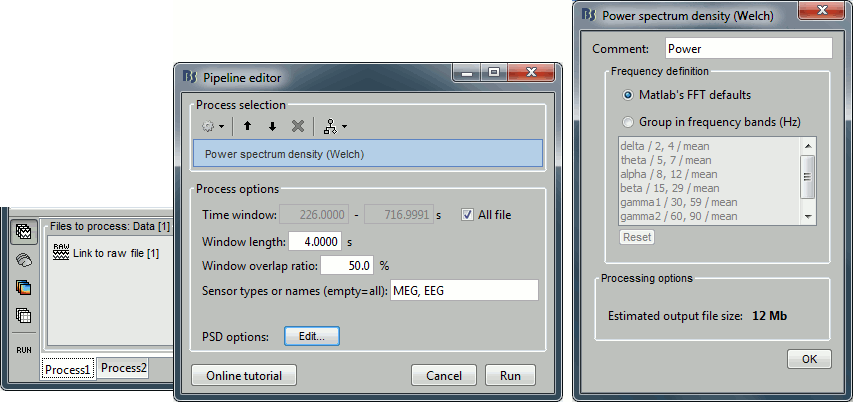Uncheck the All file checkbox
The image size is (853, 402).
coord(467,215)
